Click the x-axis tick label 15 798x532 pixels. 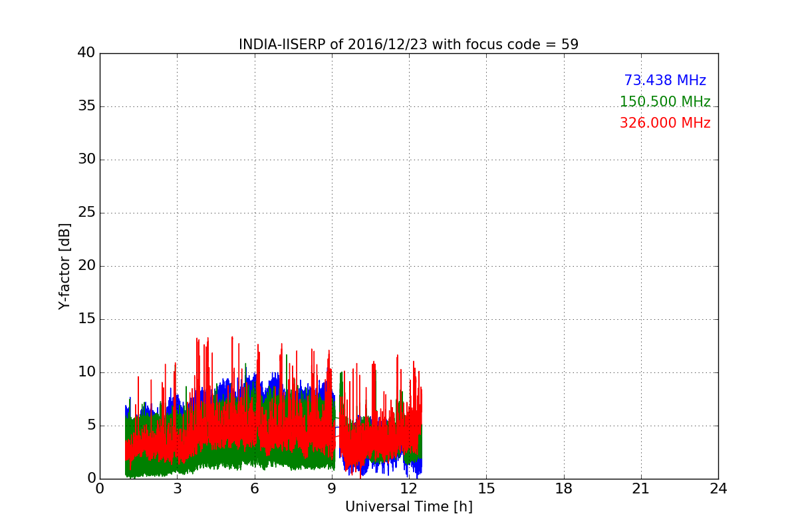tap(486, 488)
